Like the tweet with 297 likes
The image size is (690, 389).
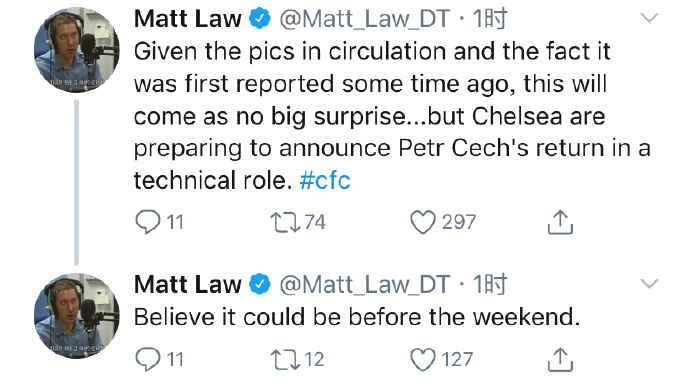422,222
